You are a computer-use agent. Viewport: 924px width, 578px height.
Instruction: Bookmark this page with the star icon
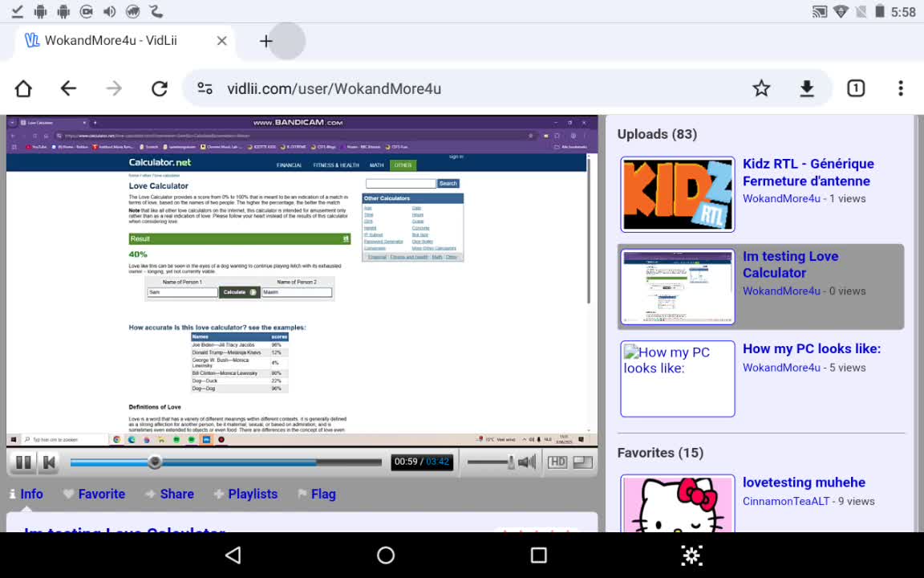coord(761,88)
